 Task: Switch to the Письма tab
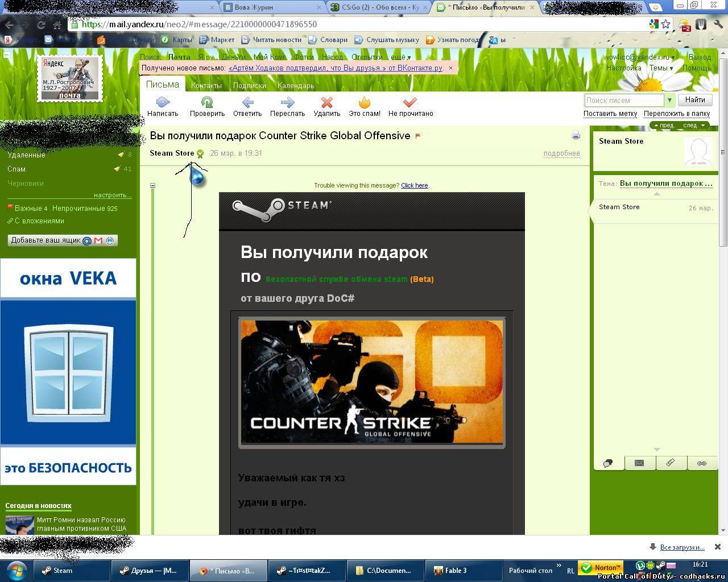pyautogui.click(x=163, y=84)
